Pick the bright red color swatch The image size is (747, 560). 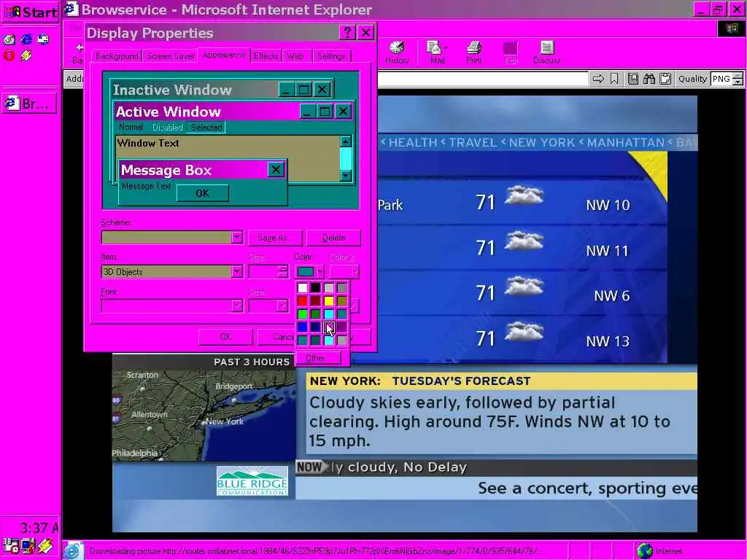[303, 301]
